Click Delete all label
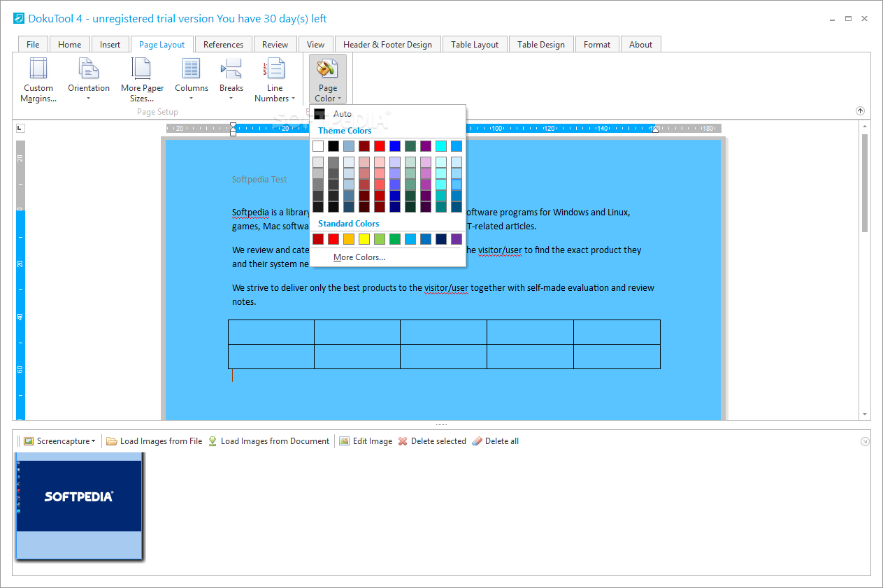This screenshot has width=883, height=588. point(502,441)
